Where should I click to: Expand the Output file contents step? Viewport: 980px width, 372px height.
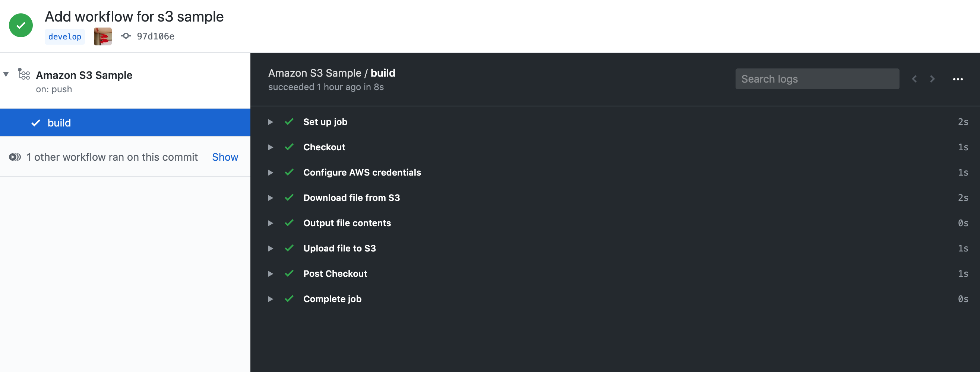(x=271, y=223)
